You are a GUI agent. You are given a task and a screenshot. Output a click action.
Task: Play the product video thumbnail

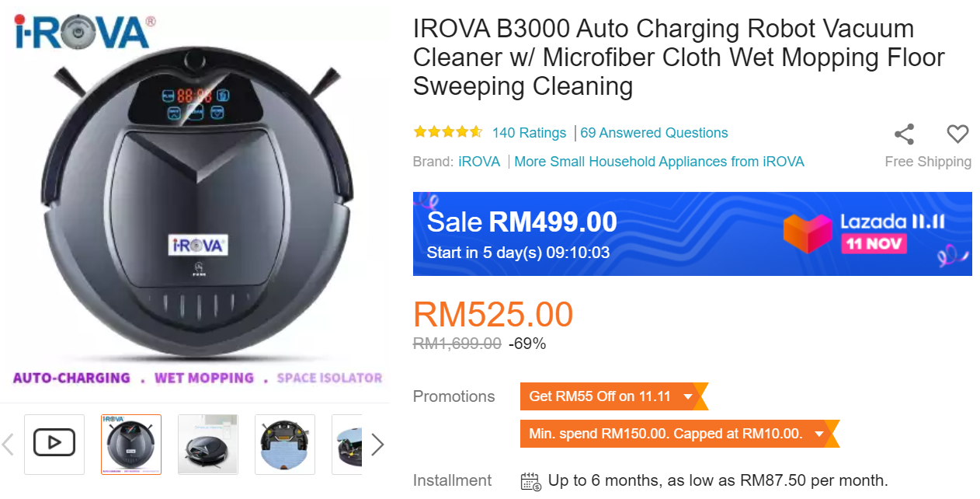(54, 444)
